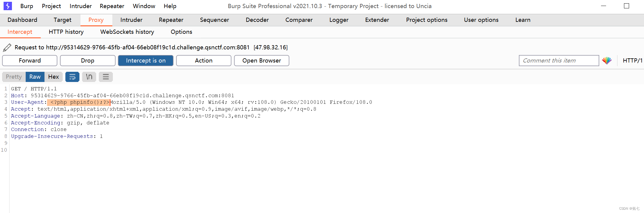Click the Open Browser button
The width and height of the screenshot is (644, 213).
click(262, 60)
